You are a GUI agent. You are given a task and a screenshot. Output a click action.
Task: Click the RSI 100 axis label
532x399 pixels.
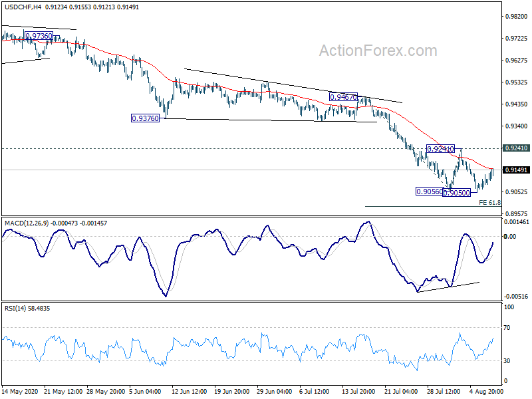pos(509,307)
